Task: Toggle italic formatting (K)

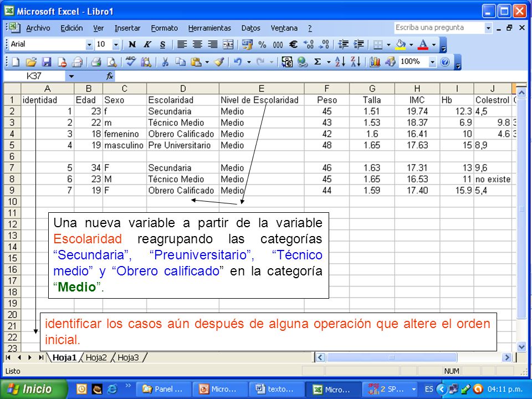Action: 147,44
